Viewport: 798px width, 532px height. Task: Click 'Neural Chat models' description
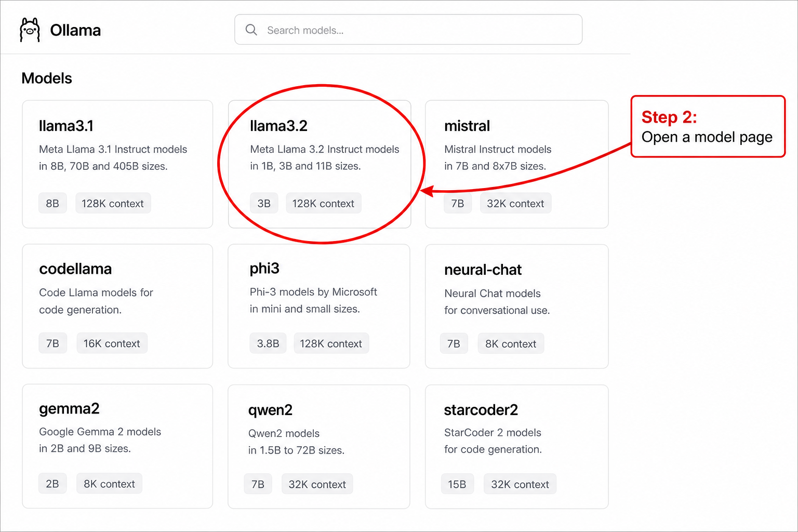[493, 294]
